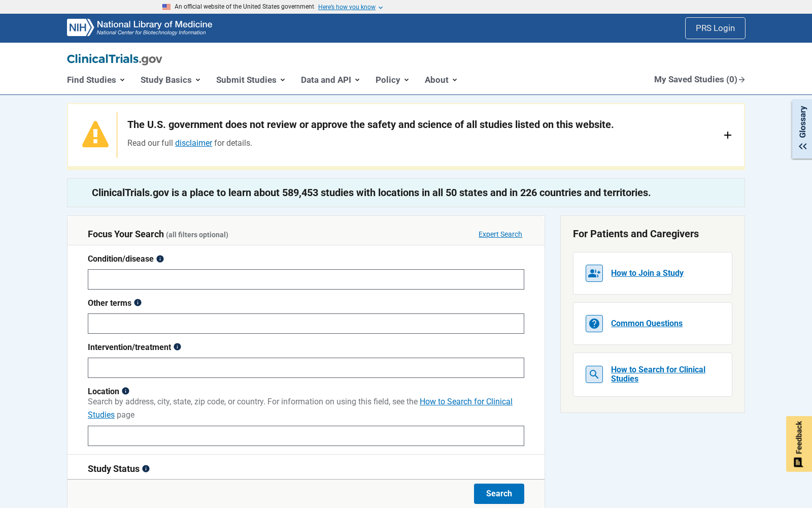Open the About menu

pos(441,80)
